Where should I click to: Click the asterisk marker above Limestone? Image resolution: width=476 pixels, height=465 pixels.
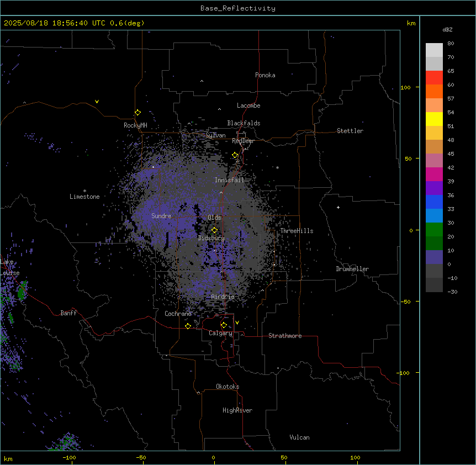84,191
